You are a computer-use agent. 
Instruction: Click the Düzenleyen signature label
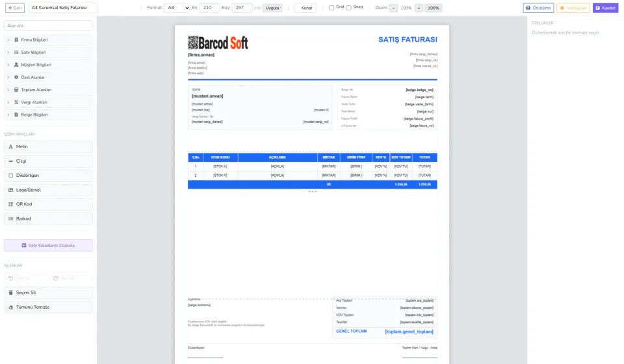coord(196,348)
